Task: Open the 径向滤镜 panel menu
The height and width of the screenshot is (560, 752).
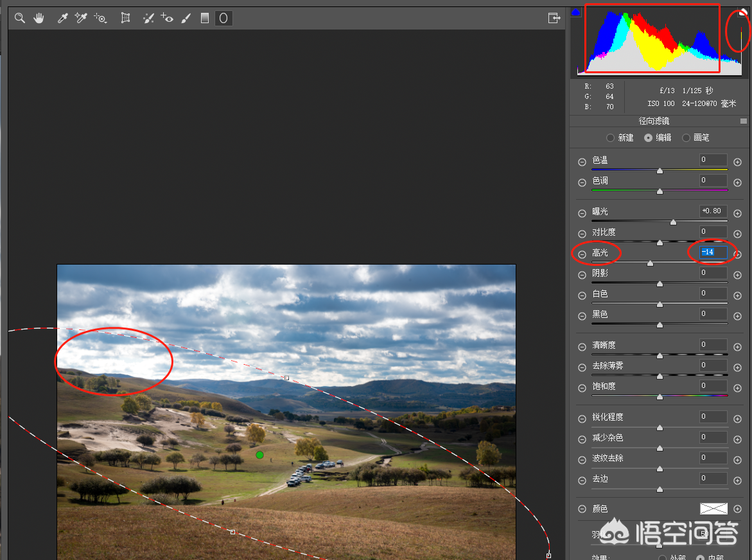Action: pyautogui.click(x=744, y=121)
